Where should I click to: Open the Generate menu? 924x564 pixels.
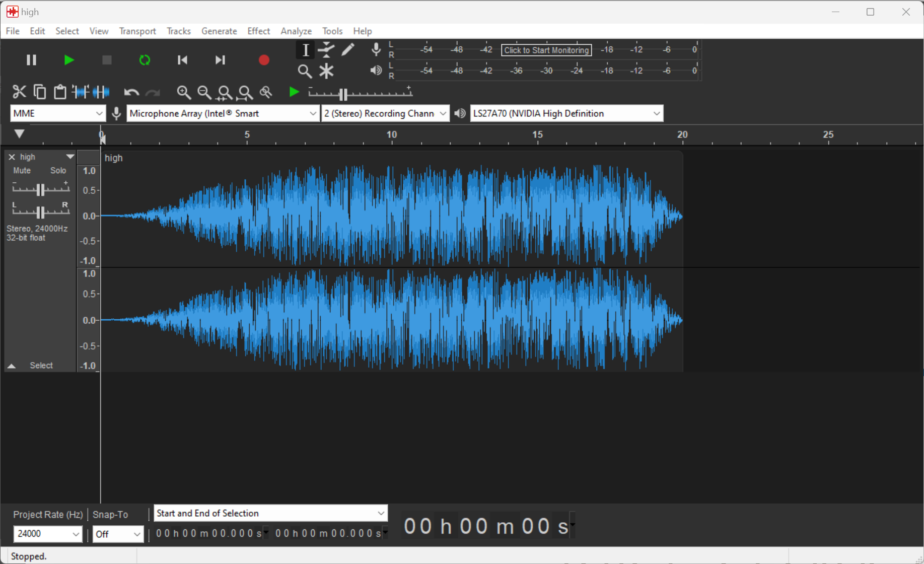(219, 31)
